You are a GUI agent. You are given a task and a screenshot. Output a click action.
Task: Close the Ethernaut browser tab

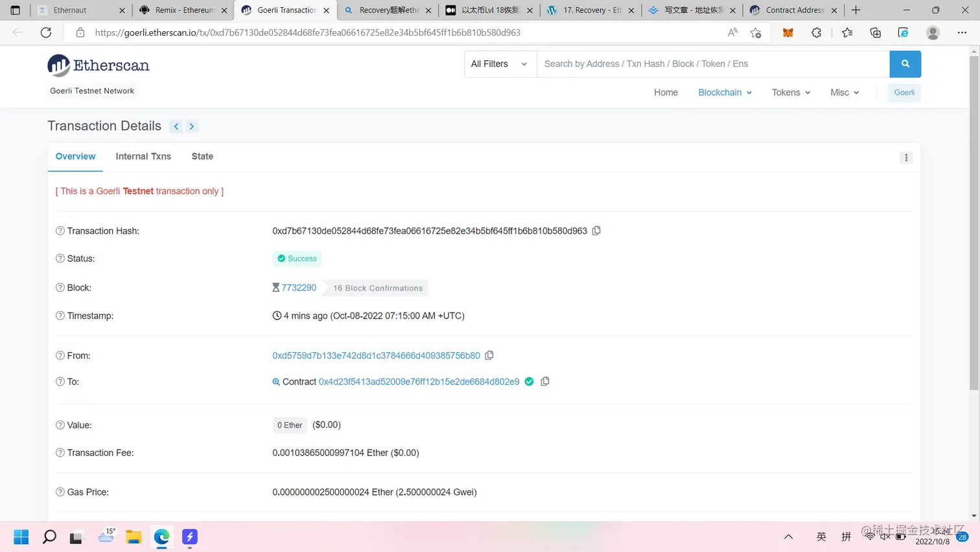pyautogui.click(x=122, y=10)
